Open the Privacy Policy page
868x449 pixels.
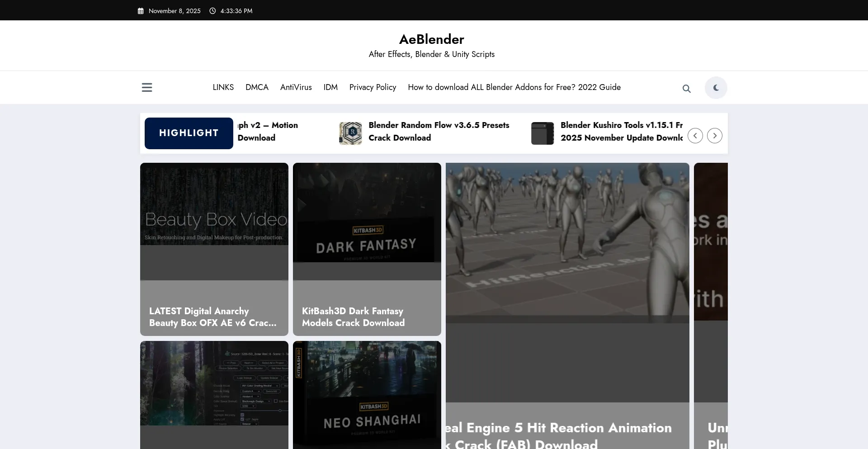pos(373,87)
